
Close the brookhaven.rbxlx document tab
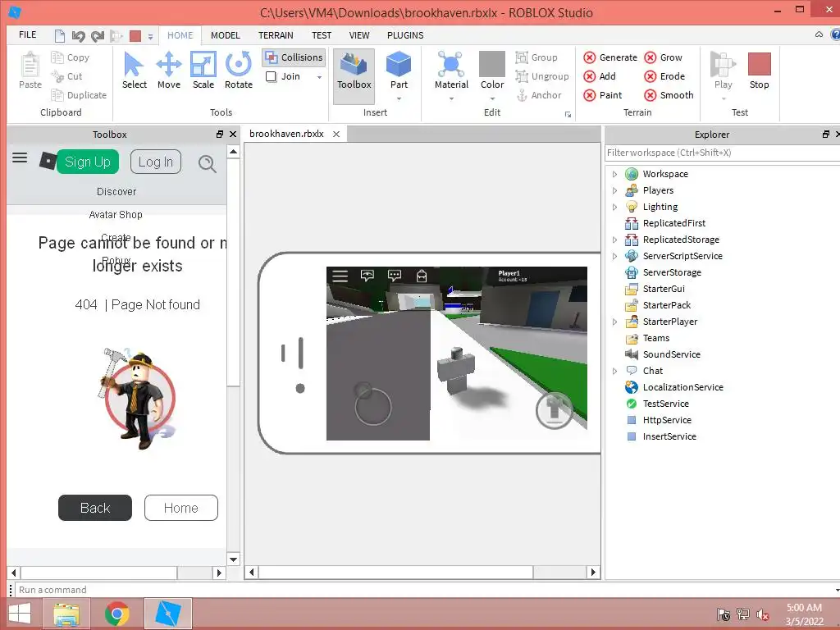[x=336, y=134]
